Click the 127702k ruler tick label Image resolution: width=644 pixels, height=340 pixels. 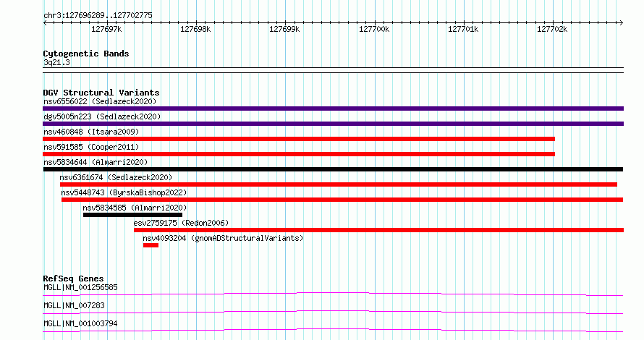click(x=552, y=29)
